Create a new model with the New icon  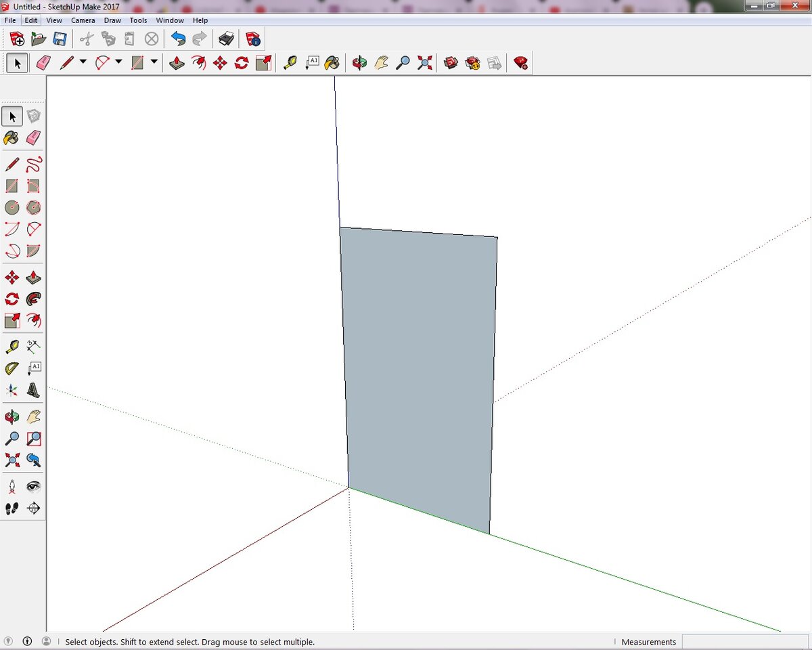click(17, 39)
